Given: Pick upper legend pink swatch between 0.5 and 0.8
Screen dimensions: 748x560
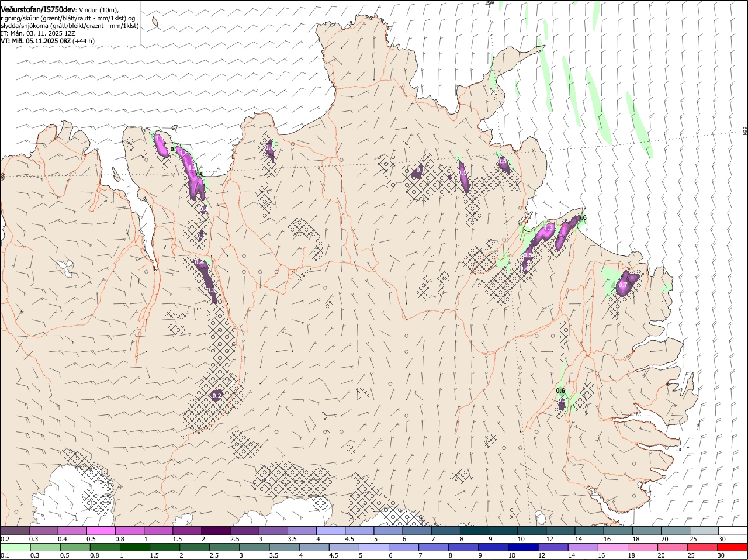Looking at the screenshot, I should 102,531.
